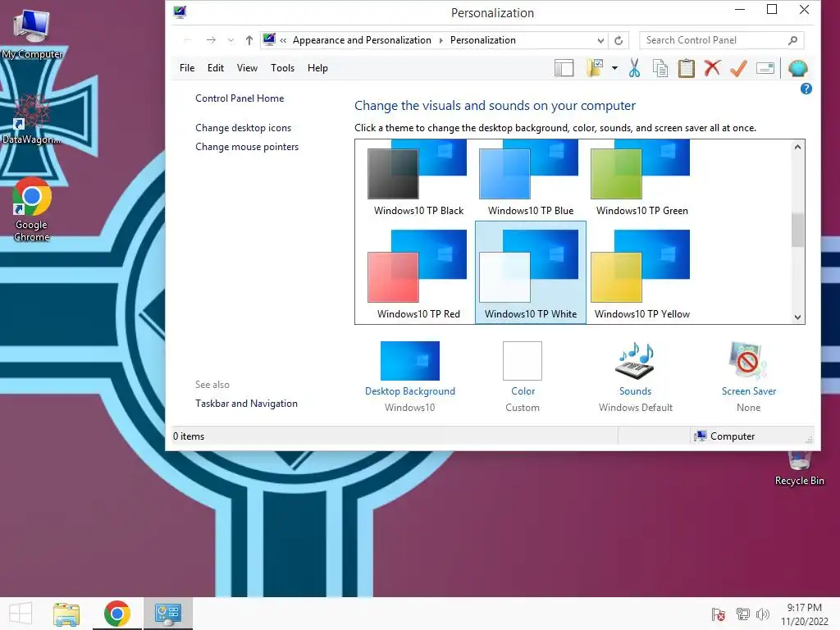Click the orange checkmark toolbar icon
Image resolution: width=840 pixels, height=630 pixels.
(x=739, y=68)
